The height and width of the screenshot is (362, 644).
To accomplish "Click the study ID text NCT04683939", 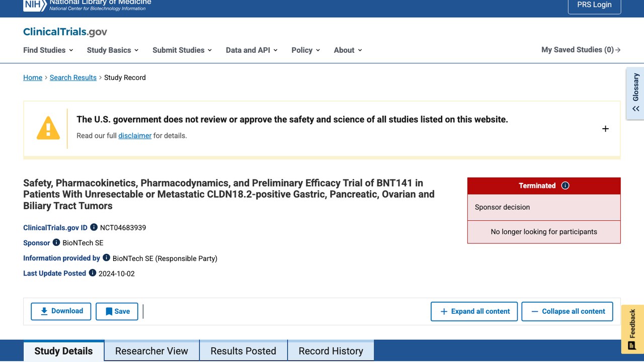I will click(123, 228).
